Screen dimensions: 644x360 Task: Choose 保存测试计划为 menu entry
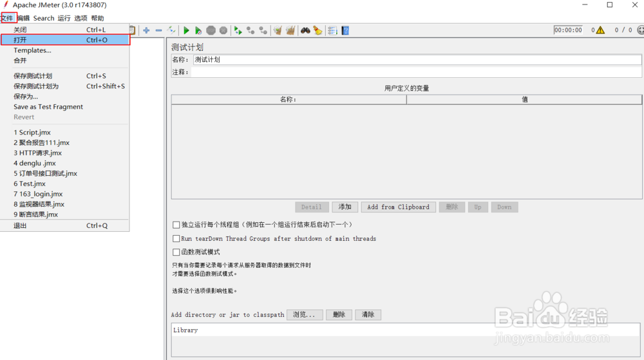point(65,86)
